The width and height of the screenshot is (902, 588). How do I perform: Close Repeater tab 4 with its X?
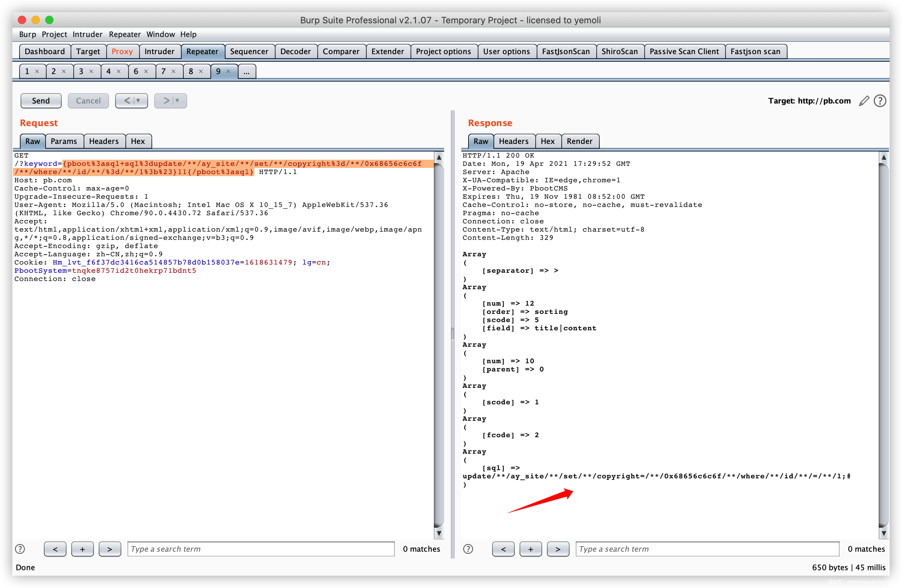click(x=119, y=71)
